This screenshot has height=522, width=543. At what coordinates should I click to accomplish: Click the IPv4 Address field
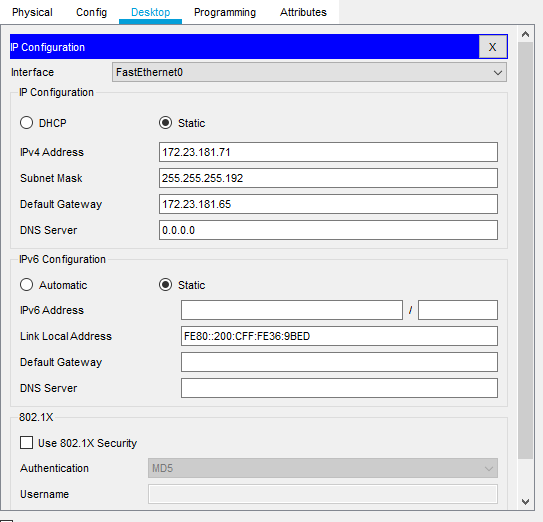(328, 152)
